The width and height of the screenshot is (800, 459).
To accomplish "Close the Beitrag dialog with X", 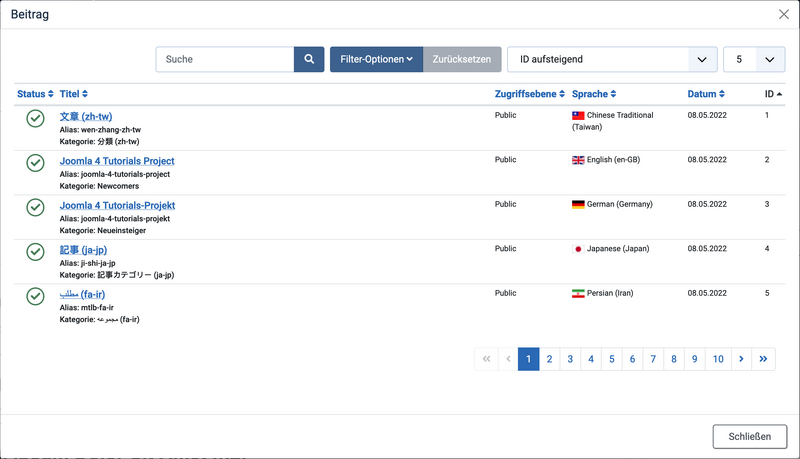I will (x=784, y=14).
